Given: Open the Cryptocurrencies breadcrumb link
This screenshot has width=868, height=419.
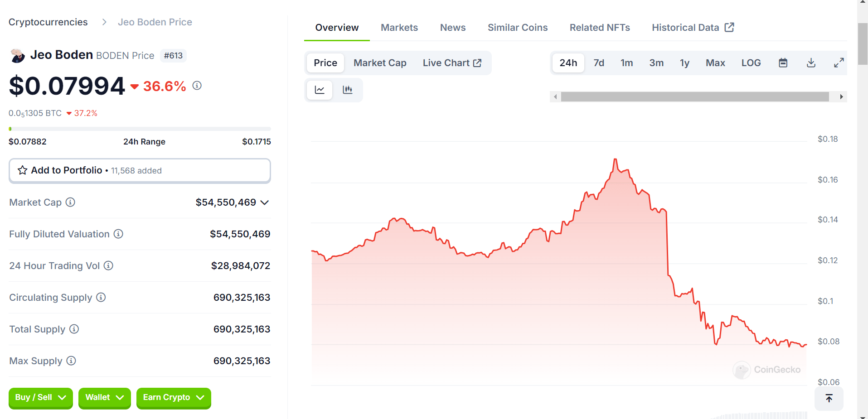Looking at the screenshot, I should click(48, 22).
